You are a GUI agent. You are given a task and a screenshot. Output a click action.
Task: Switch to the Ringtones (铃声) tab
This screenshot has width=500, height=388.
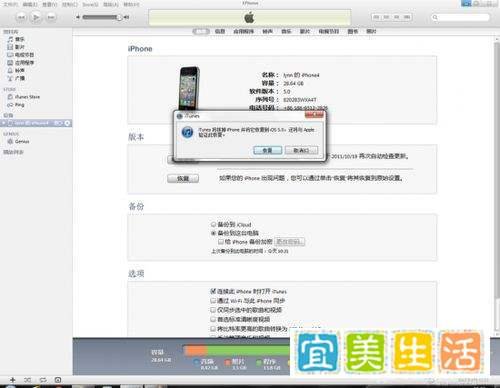tap(267, 31)
